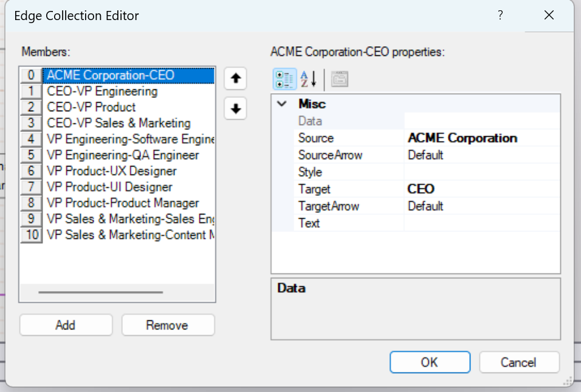Click index number 0 in Members list
The height and width of the screenshot is (392, 581).
tap(31, 75)
